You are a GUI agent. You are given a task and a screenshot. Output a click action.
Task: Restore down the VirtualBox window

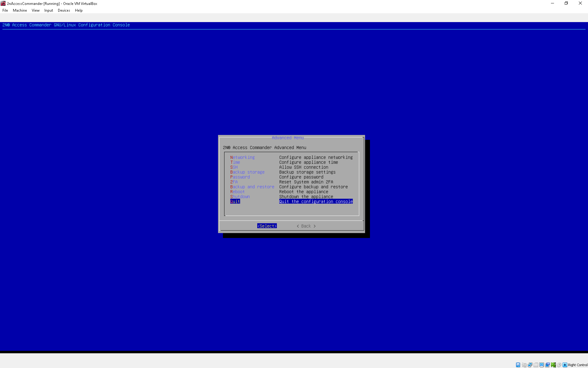[x=566, y=3]
